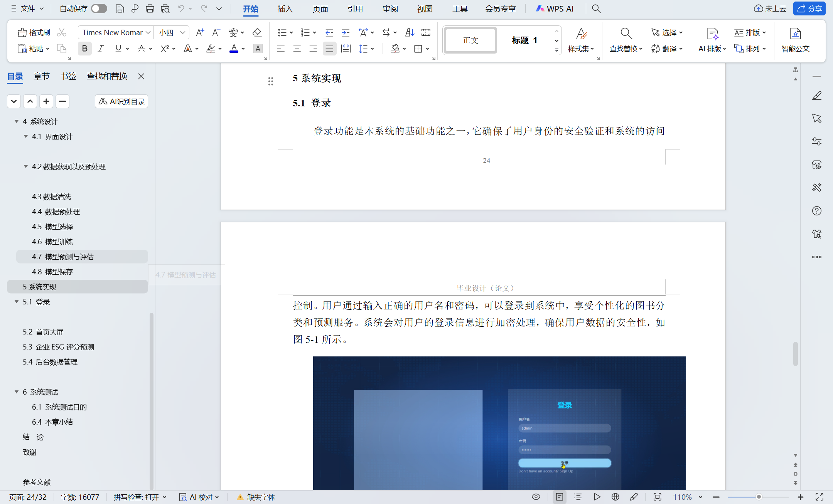Open the 智能公文 tool
Screen dimensions: 833x504
coord(795,40)
